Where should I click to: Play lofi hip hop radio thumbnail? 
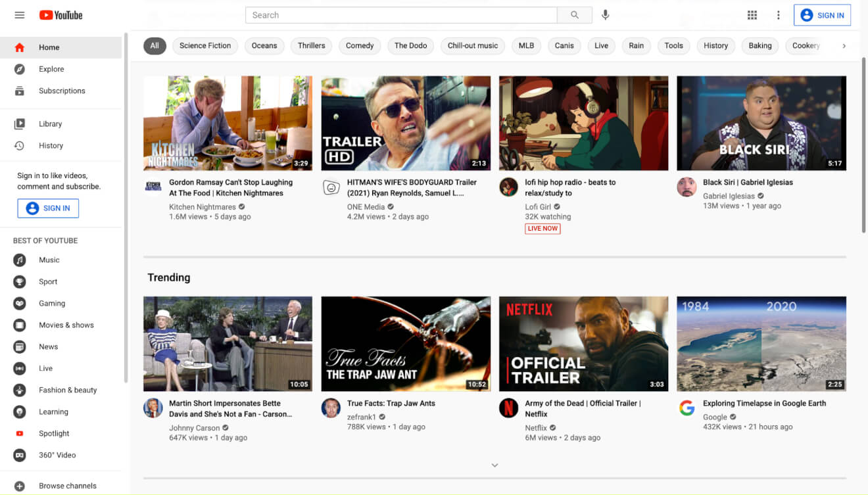(583, 123)
